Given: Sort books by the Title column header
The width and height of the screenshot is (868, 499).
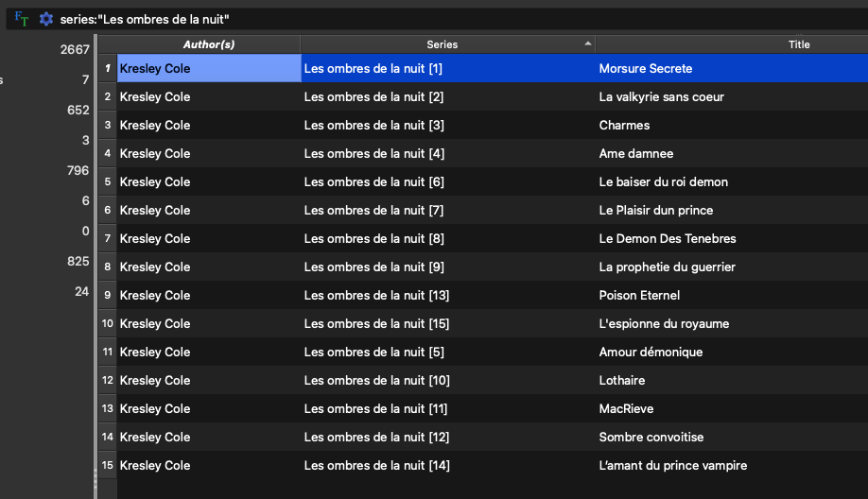Looking at the screenshot, I should 799,44.
